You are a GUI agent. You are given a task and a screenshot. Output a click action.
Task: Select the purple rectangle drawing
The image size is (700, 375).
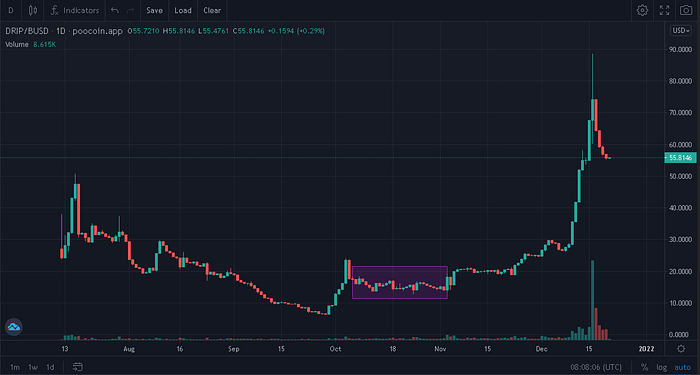pos(400,282)
